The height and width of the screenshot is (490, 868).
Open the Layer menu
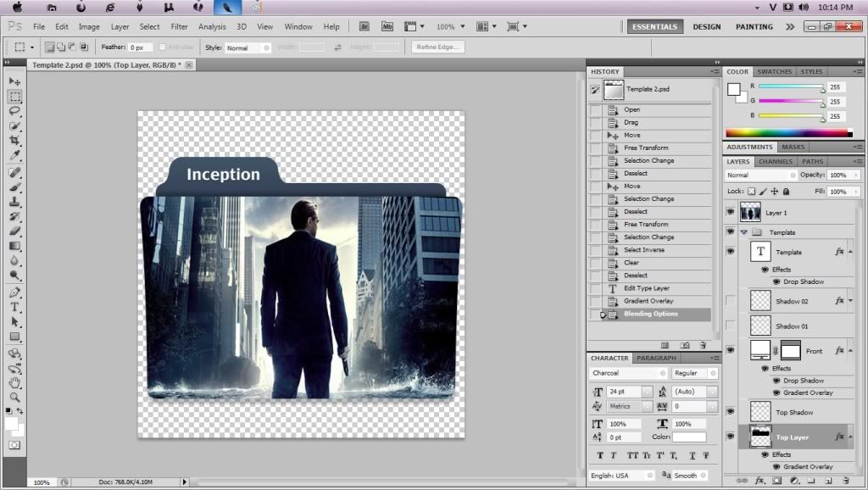[120, 26]
